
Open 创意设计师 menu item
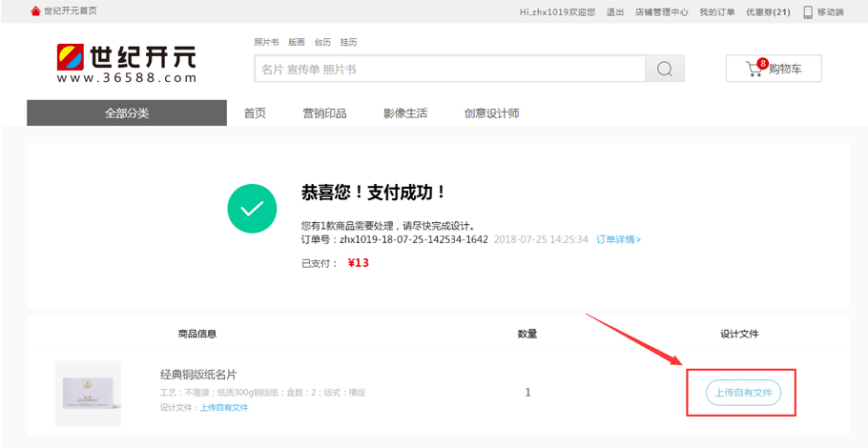(x=491, y=113)
